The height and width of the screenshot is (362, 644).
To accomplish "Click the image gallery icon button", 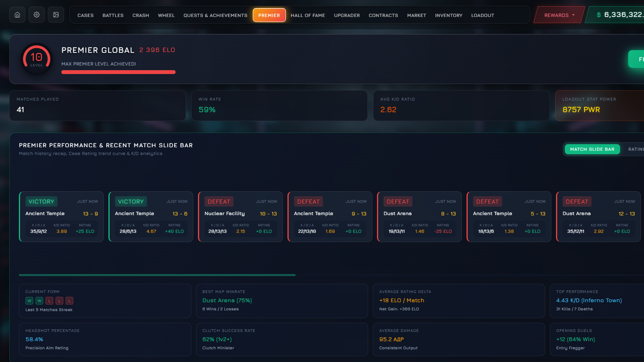I will pyautogui.click(x=56, y=15).
